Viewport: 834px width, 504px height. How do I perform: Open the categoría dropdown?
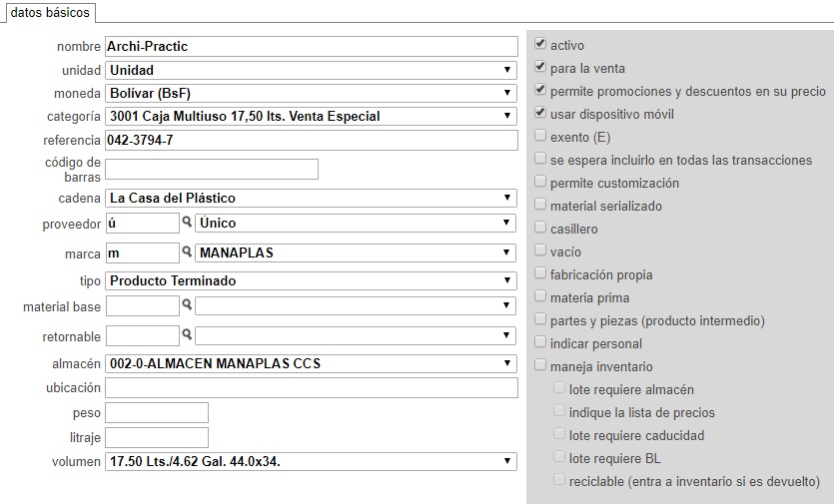pos(312,116)
